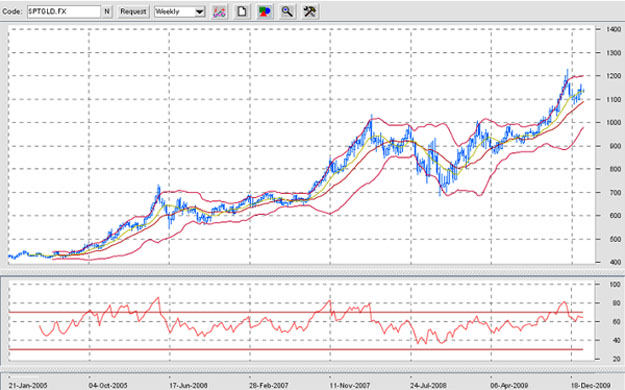This screenshot has height=390, width=625.
Task: Click the 80 level on indicator axis
Action: click(616, 303)
